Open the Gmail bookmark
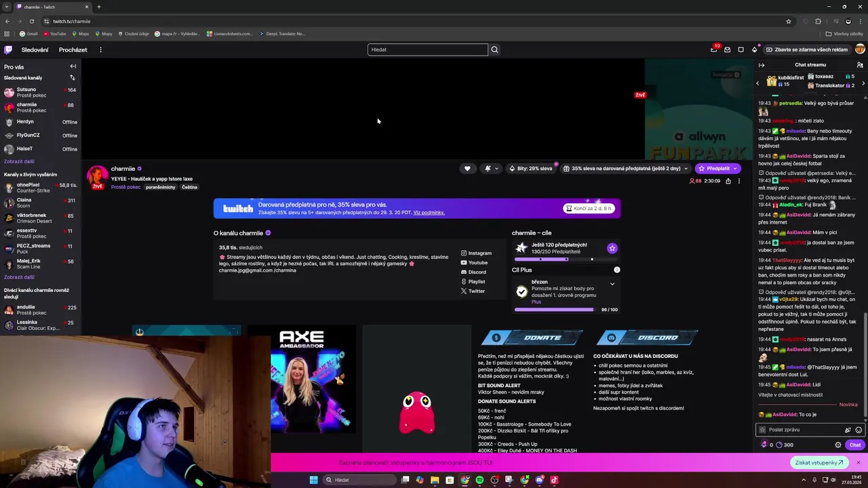This screenshot has width=868, height=488. click(28, 33)
